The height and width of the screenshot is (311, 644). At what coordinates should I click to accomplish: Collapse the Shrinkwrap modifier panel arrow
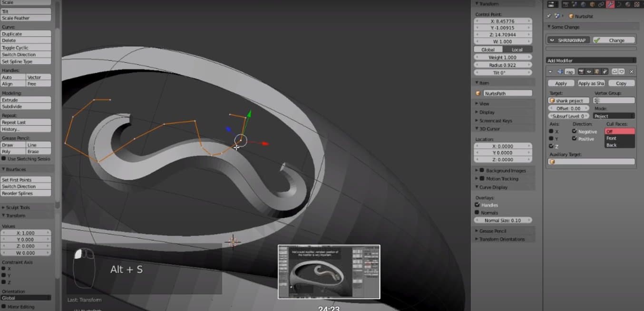click(550, 72)
